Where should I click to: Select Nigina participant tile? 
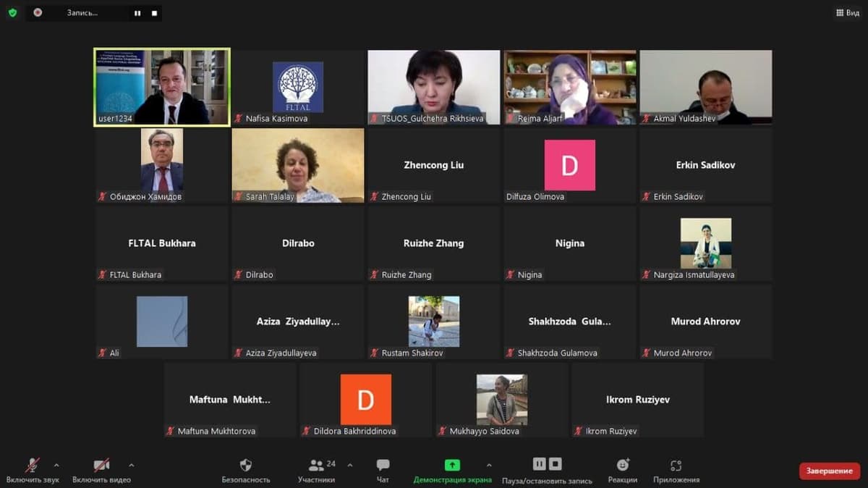point(570,243)
